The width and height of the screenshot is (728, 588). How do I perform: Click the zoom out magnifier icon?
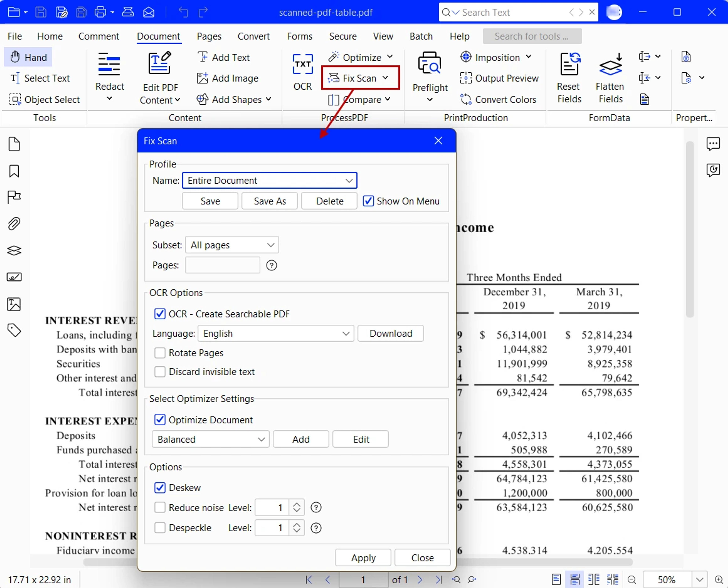632,579
